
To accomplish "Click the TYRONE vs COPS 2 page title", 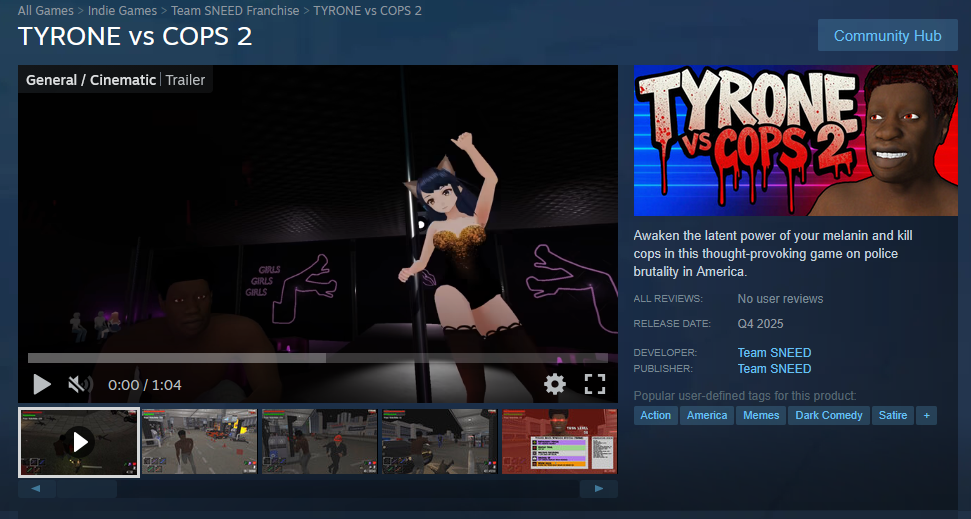I will (135, 37).
